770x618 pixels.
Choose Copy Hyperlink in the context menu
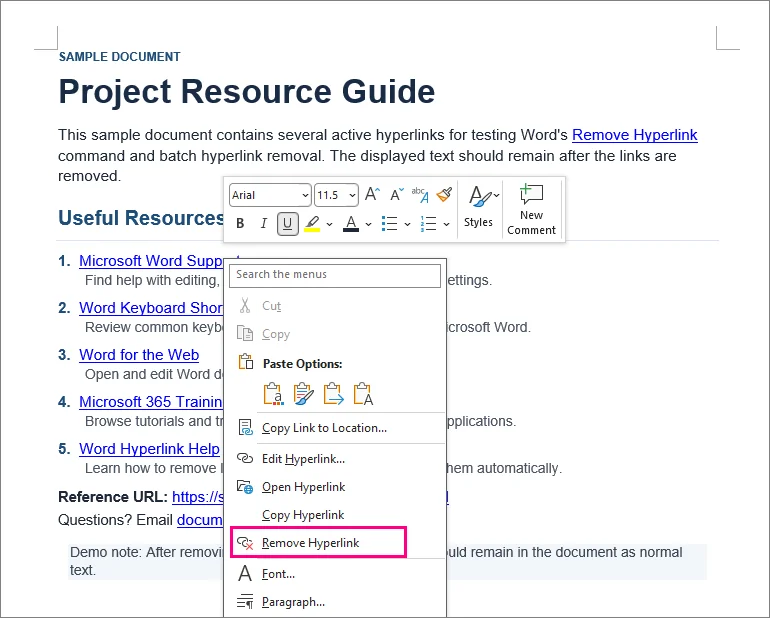coord(336,515)
